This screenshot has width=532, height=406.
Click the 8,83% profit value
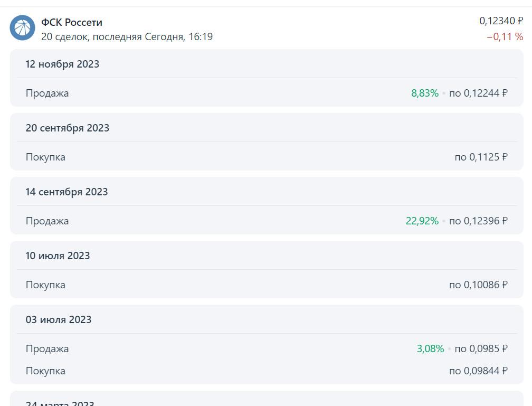[x=425, y=93]
